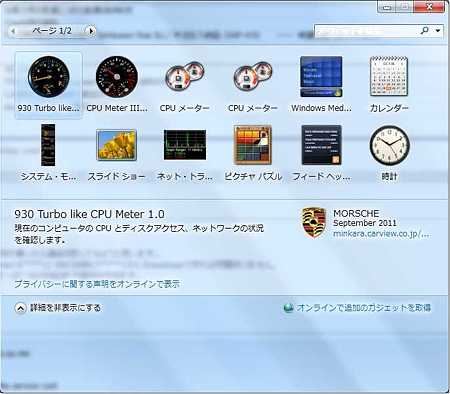Select the カレンダー calendar gadget
Screen dimensions: 450x394
[x=389, y=85]
